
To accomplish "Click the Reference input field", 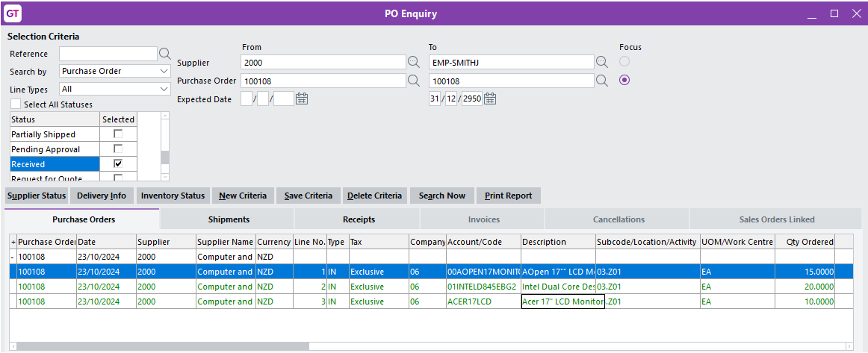I will pos(108,54).
